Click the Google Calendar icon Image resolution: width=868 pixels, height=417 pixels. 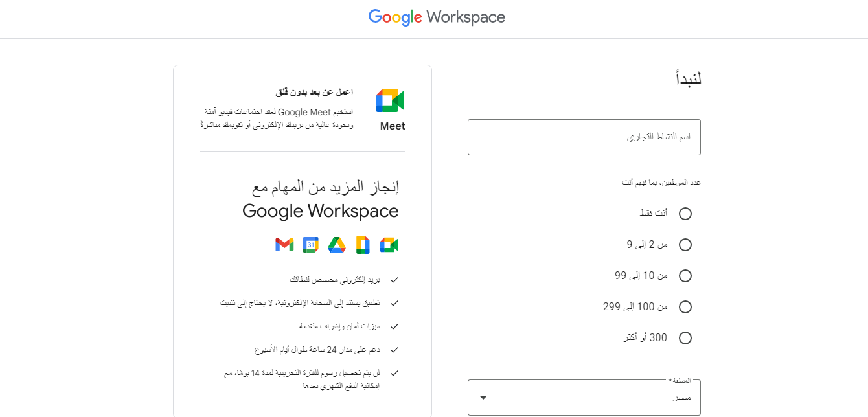tap(311, 245)
